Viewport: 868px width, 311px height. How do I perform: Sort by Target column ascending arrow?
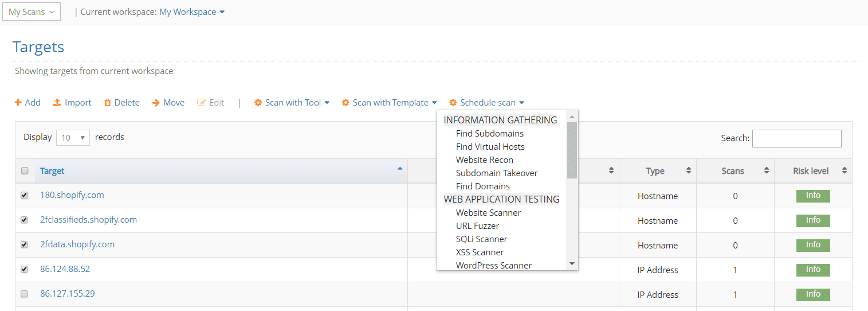tap(400, 169)
